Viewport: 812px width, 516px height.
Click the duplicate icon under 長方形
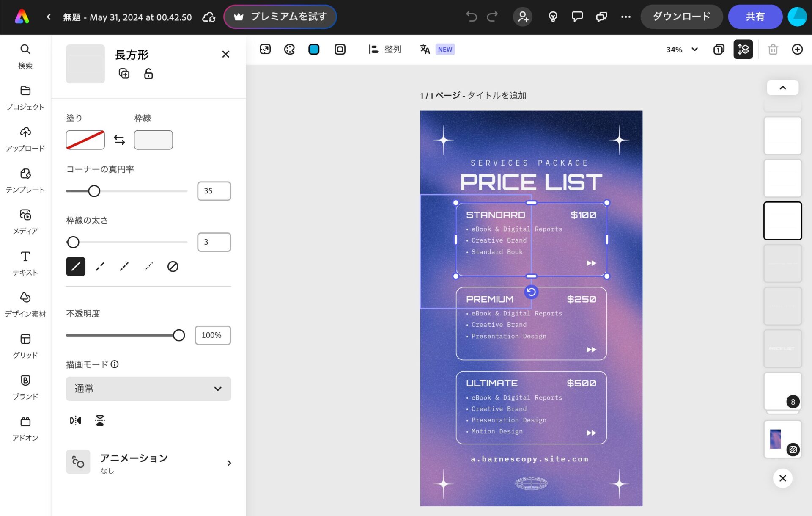pos(124,74)
